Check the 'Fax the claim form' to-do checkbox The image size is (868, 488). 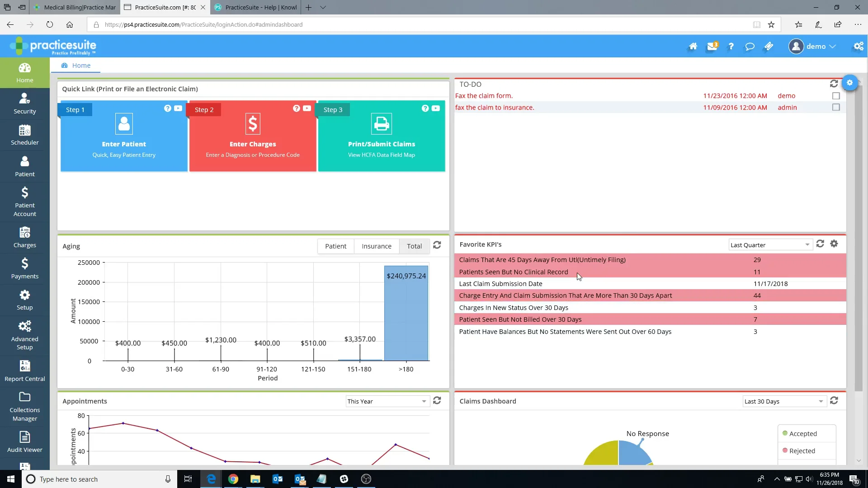pyautogui.click(x=836, y=95)
